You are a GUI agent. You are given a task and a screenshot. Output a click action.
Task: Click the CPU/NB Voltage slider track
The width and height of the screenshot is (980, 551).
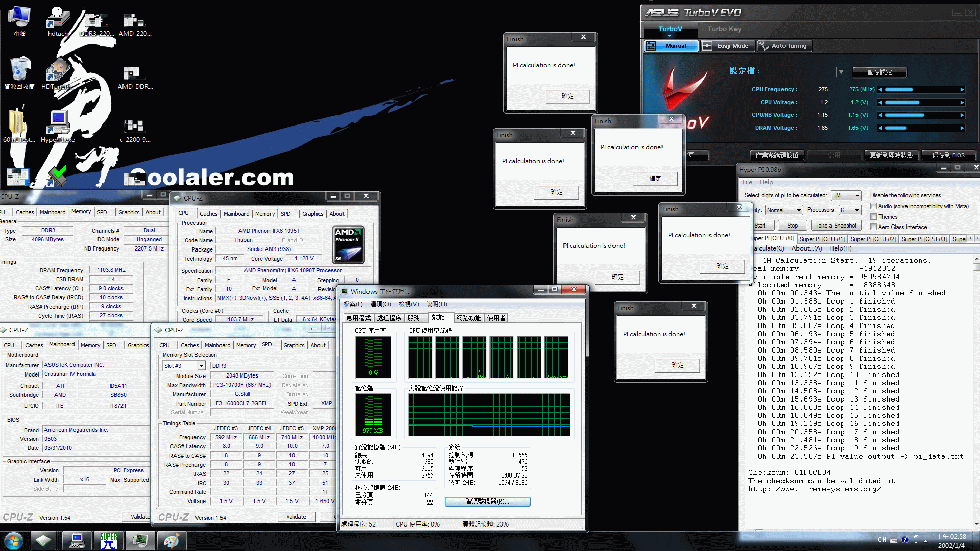pos(921,115)
